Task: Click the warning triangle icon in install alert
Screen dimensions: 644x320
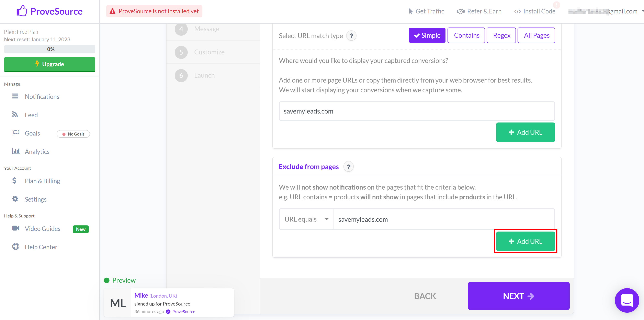Action: (x=113, y=11)
